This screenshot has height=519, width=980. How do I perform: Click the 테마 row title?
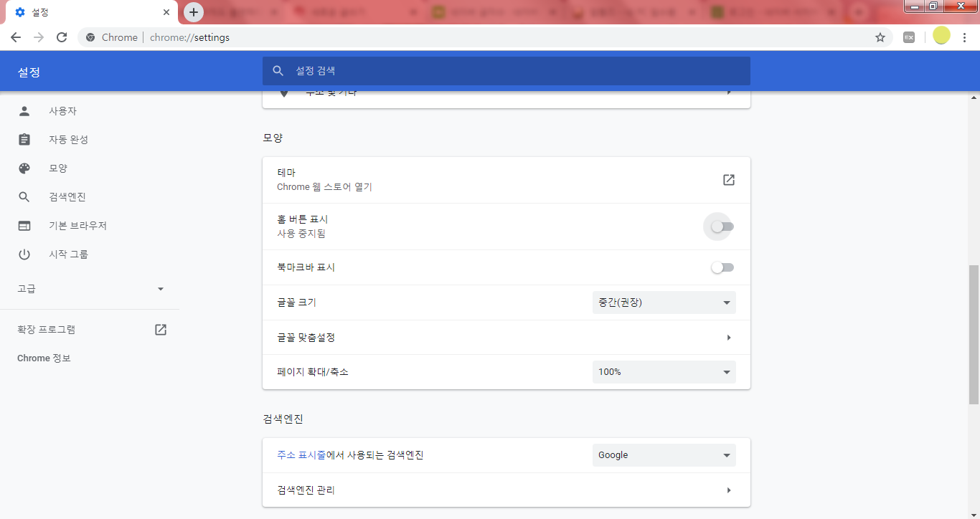[286, 173]
